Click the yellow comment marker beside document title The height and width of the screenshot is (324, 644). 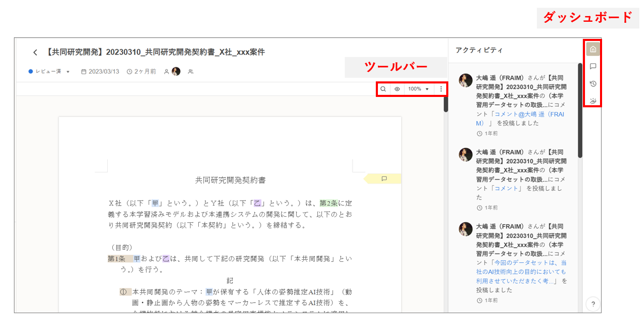[384, 179]
